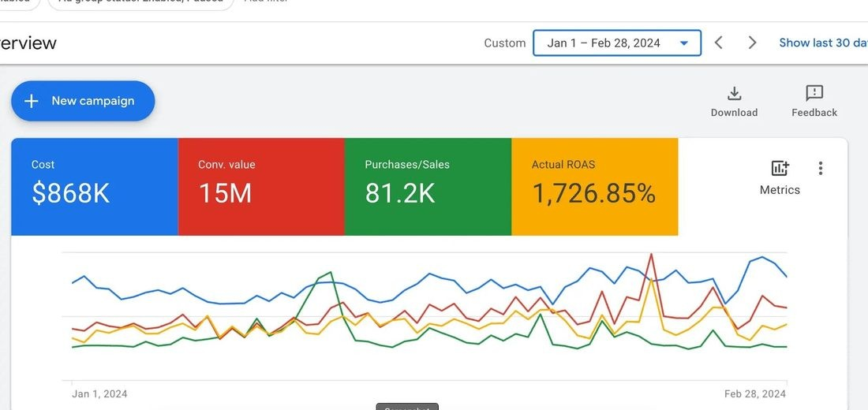Click the New campaign button
Viewport: 868px width, 410px height.
click(83, 101)
